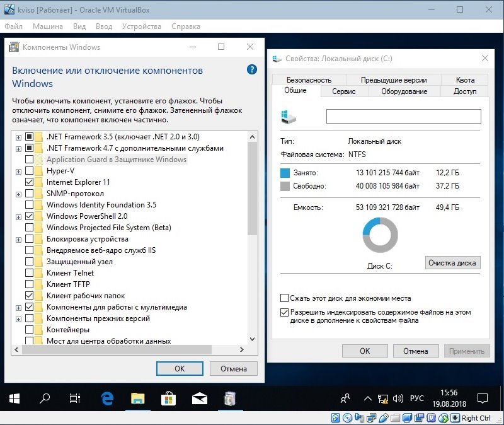The image size is (504, 425).
Task: Uncheck Windows PowerShell 2.0
Action: coord(29,216)
